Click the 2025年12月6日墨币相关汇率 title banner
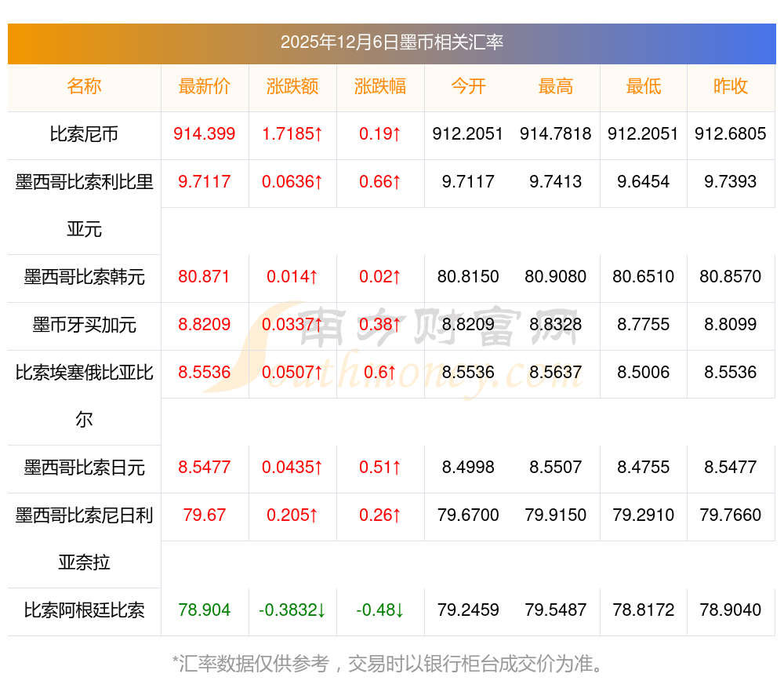The image size is (784, 688). pos(391,42)
